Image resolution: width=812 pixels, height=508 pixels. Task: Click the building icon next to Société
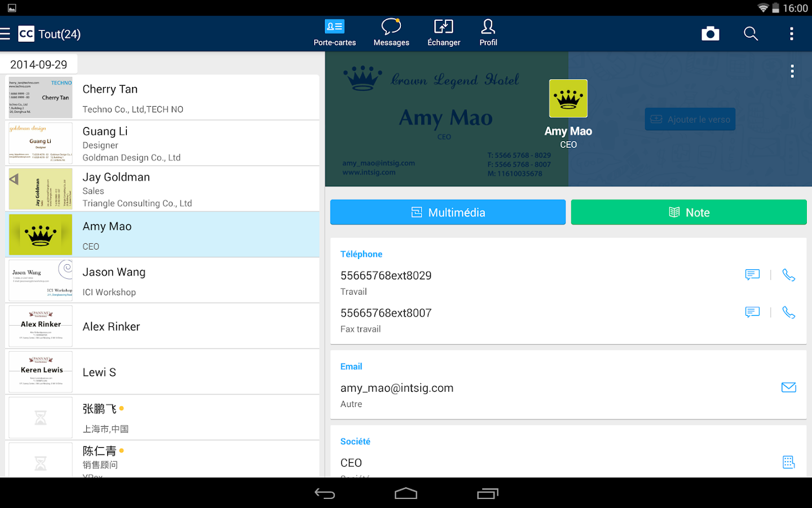[x=788, y=462]
